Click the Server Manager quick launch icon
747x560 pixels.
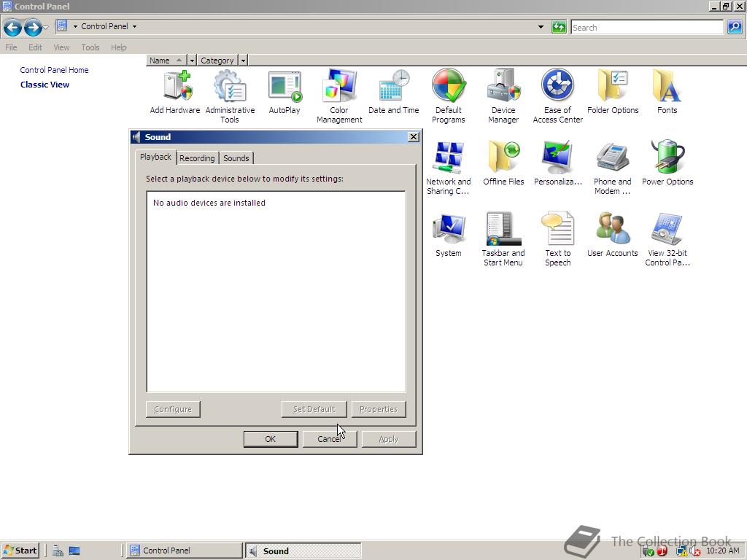pyautogui.click(x=58, y=551)
